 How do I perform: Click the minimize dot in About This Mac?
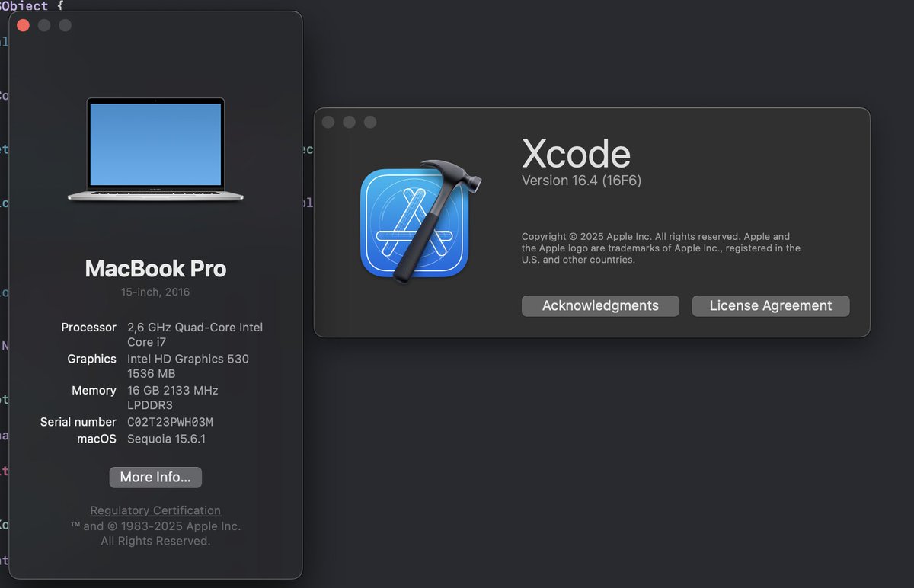coord(44,25)
